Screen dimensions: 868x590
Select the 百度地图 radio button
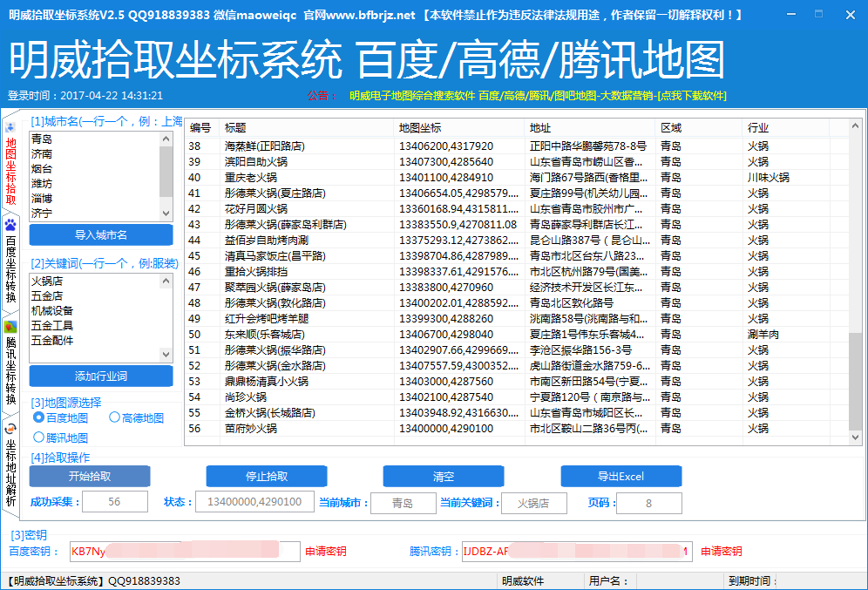point(38,418)
